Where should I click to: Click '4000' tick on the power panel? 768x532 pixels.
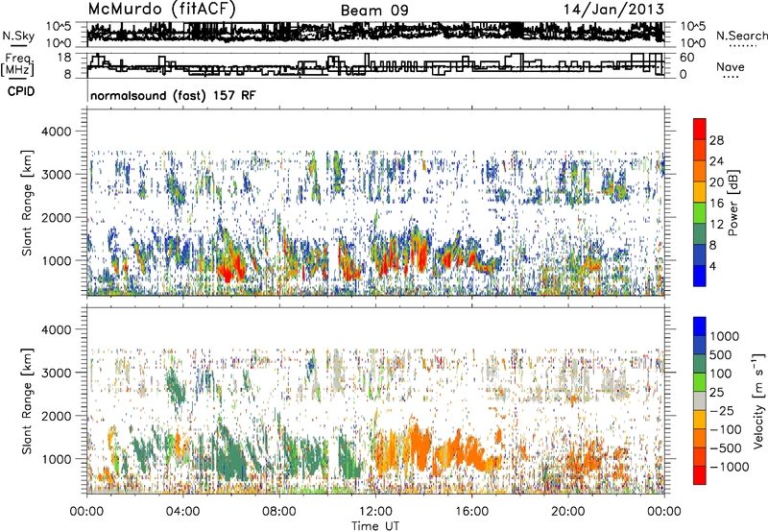click(58, 132)
